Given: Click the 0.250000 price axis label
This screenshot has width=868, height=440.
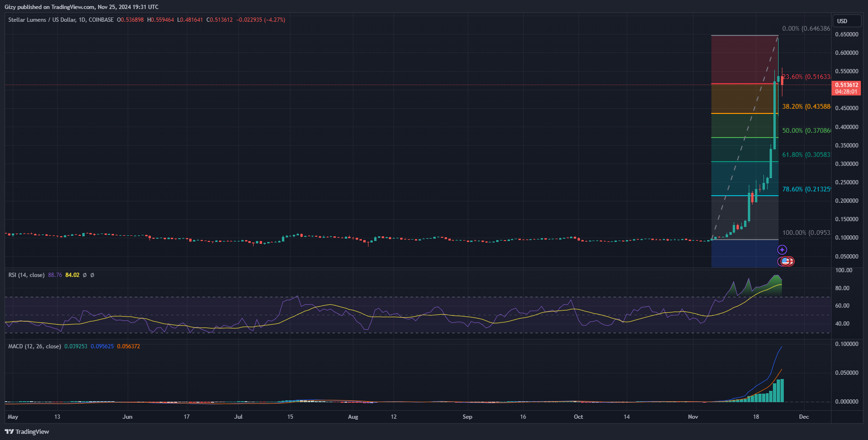Looking at the screenshot, I should 847,182.
